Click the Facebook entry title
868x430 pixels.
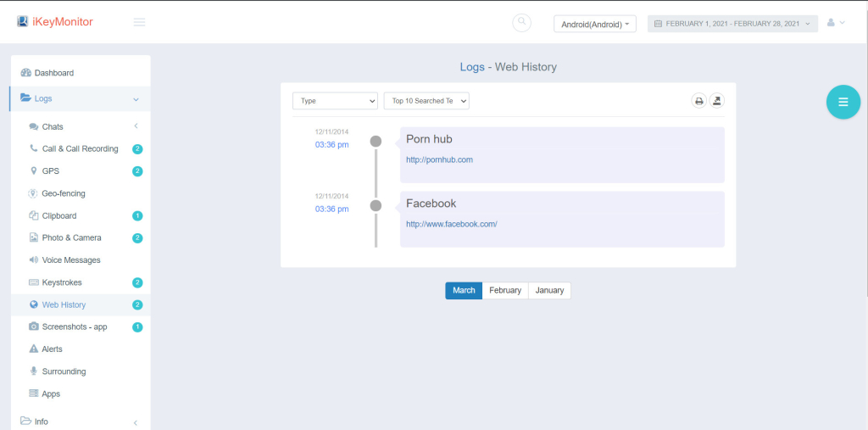[431, 204]
